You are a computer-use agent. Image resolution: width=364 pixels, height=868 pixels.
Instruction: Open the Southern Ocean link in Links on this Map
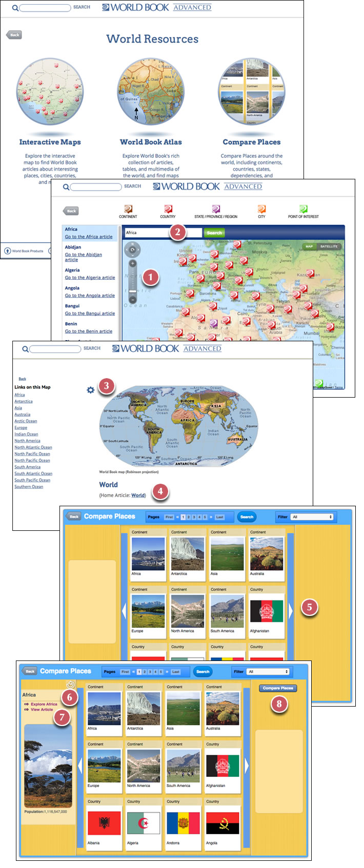click(x=29, y=487)
